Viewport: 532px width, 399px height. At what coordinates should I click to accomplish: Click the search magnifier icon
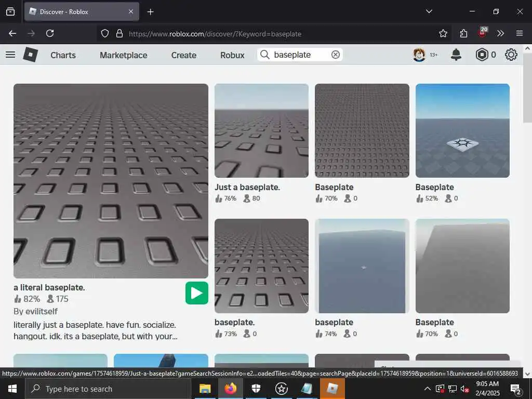(264, 55)
